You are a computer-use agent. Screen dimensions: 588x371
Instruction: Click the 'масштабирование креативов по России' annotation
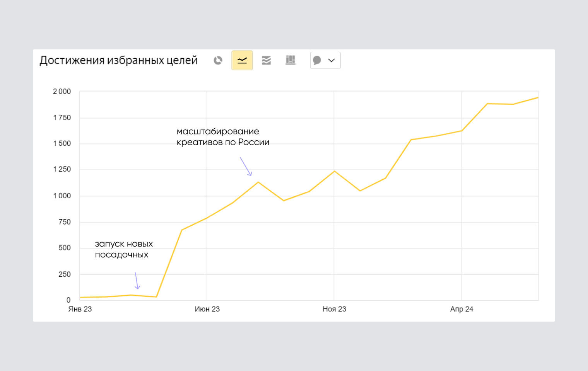point(222,137)
